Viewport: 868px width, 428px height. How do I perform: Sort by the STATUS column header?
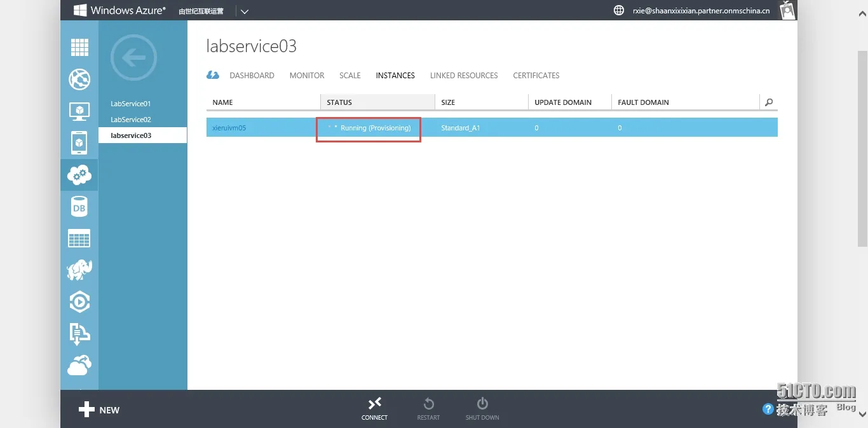[x=377, y=102]
